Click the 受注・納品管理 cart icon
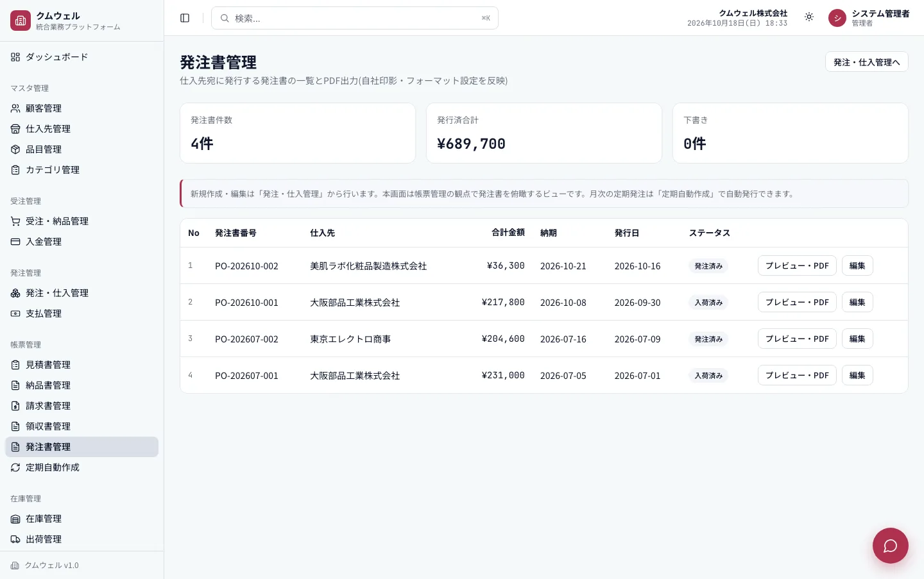The width and height of the screenshot is (924, 579). point(15,221)
